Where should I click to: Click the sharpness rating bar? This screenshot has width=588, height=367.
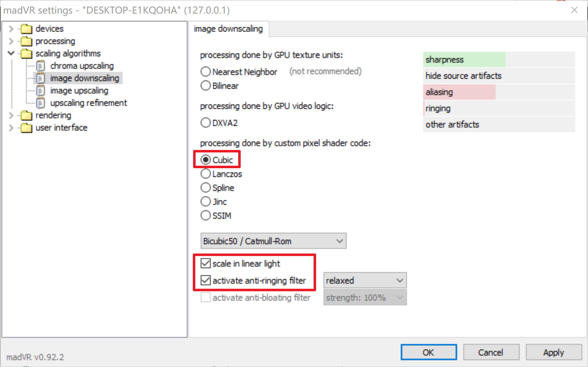click(499, 59)
